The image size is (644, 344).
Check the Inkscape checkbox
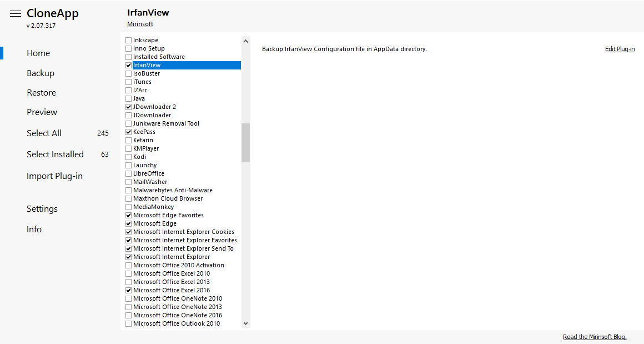pyautogui.click(x=129, y=40)
